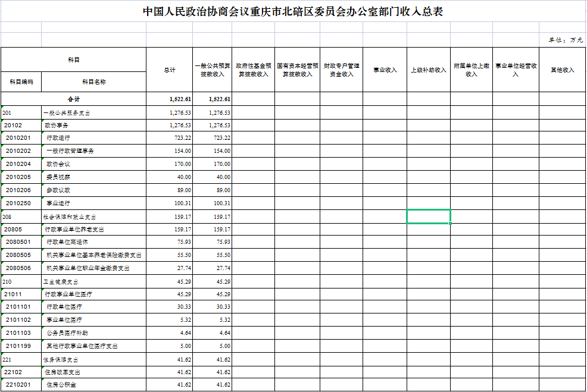Click the 政协会议 name cell
The width and height of the screenshot is (587, 392).
click(x=93, y=164)
